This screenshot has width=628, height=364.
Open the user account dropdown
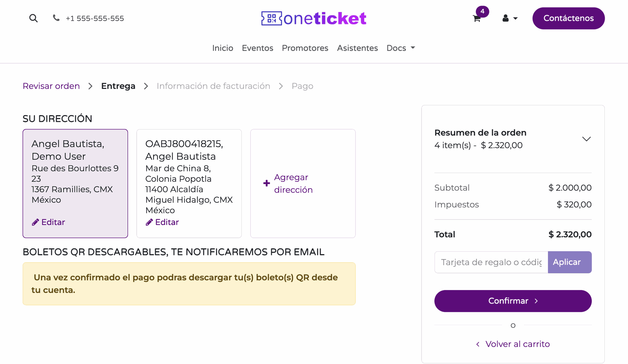[510, 18]
